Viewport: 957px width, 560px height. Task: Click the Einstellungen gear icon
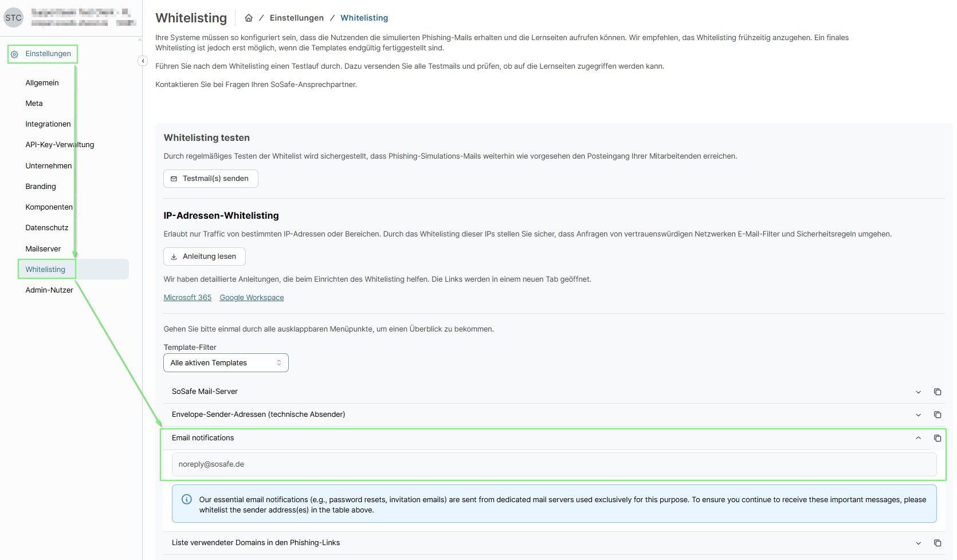pyautogui.click(x=15, y=54)
